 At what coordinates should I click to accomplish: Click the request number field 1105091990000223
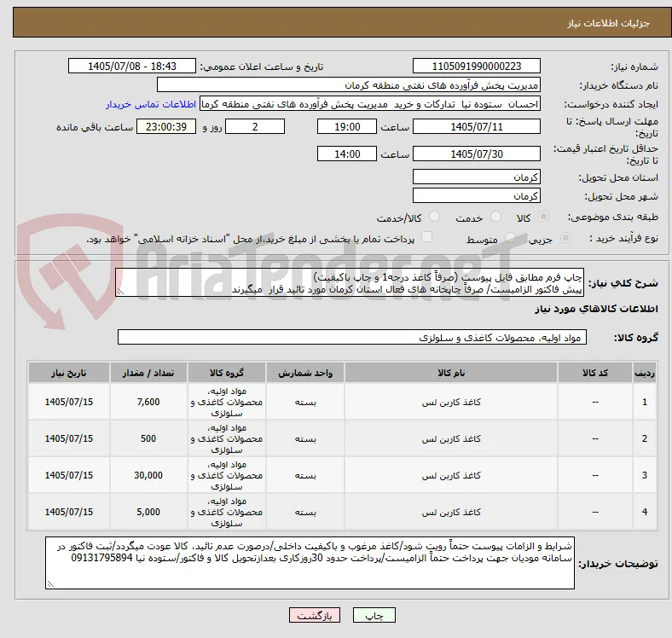coord(476,66)
